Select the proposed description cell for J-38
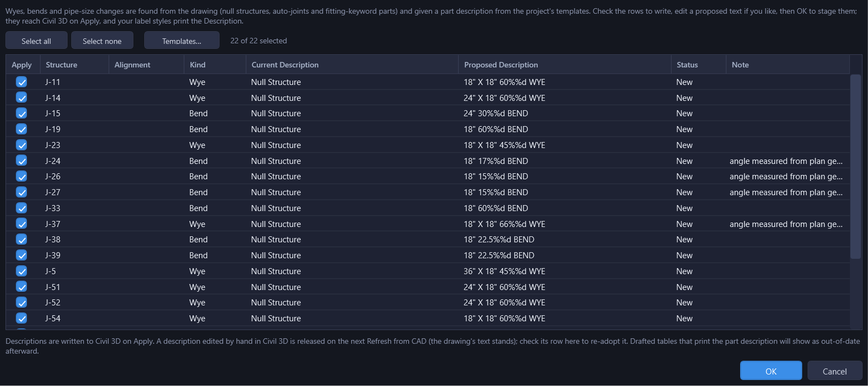868x386 pixels. point(564,240)
